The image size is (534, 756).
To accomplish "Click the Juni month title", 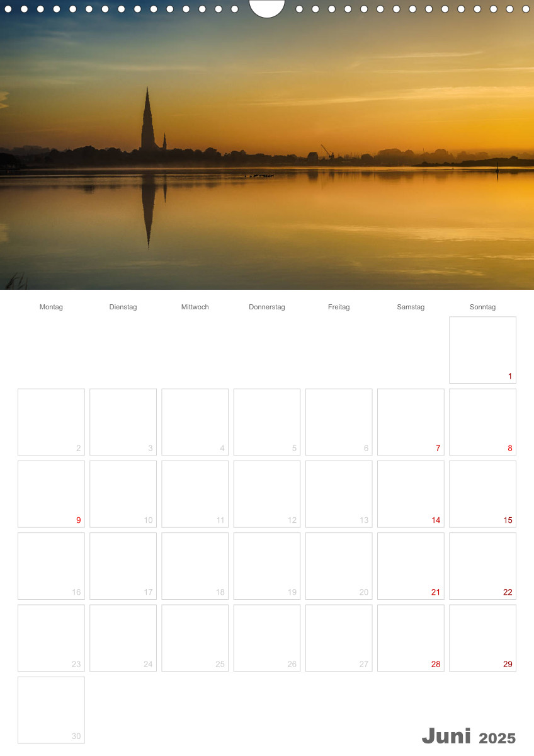I will click(446, 736).
